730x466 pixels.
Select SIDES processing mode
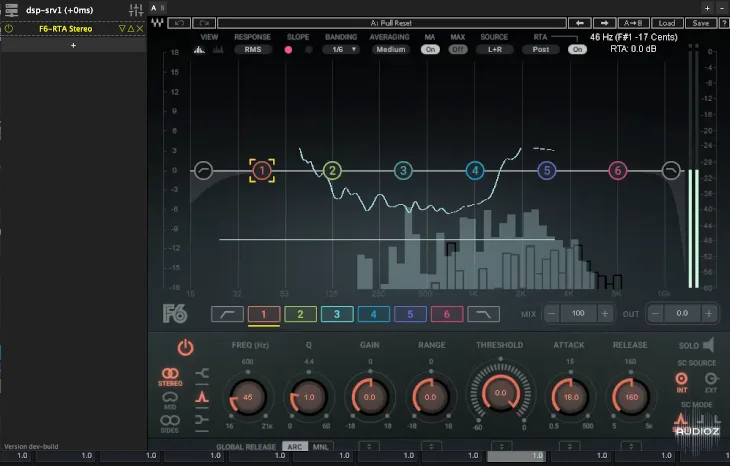170,424
